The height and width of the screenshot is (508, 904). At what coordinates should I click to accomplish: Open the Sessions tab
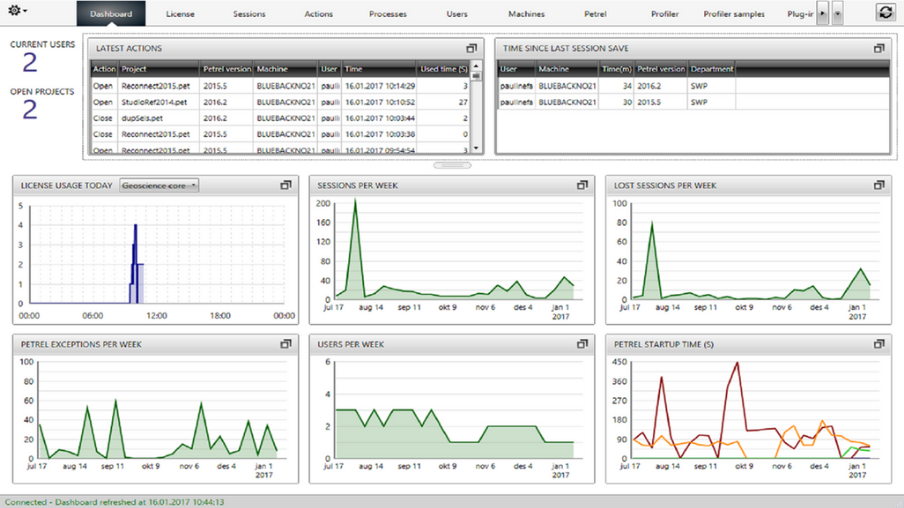click(x=249, y=14)
